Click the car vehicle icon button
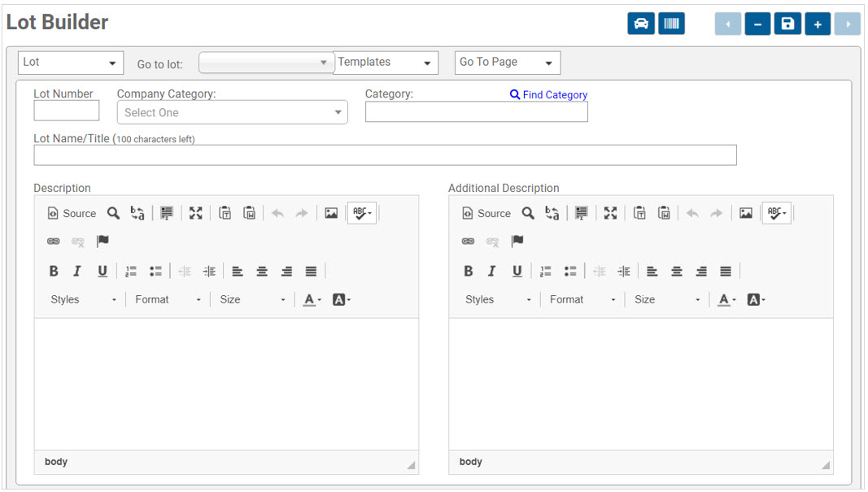This screenshot has width=868, height=492. [x=640, y=24]
